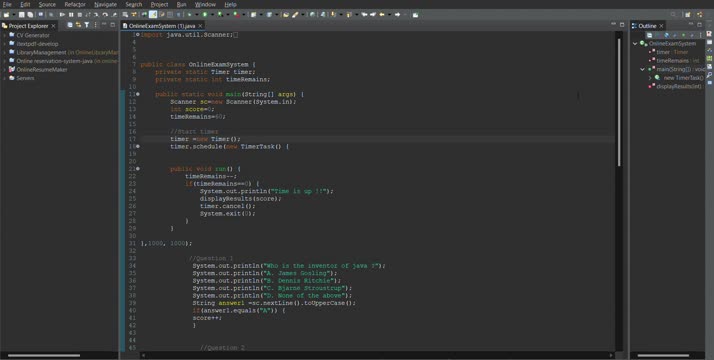Click the green grid icon in right trim bar

[709, 58]
